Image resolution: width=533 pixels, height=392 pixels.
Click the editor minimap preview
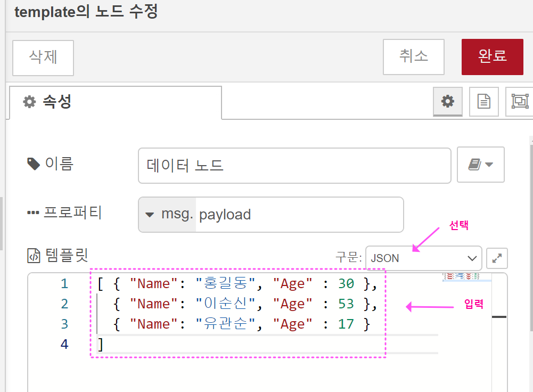point(466,277)
